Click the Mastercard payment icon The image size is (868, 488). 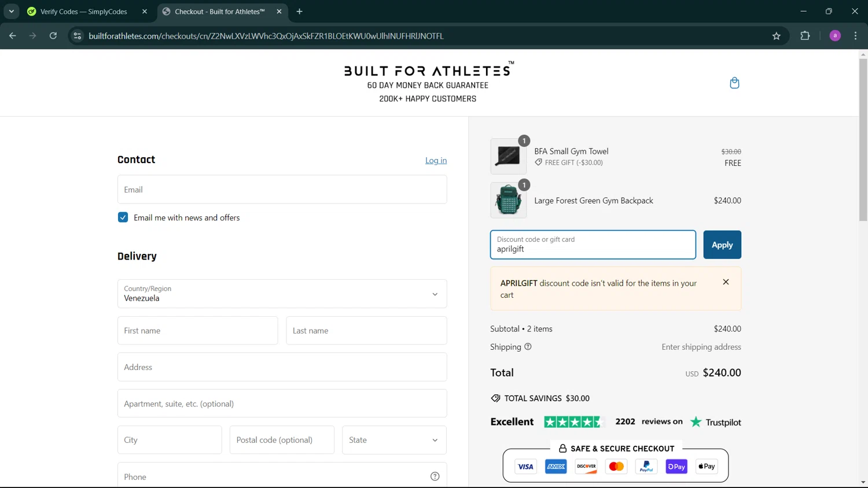point(616,467)
